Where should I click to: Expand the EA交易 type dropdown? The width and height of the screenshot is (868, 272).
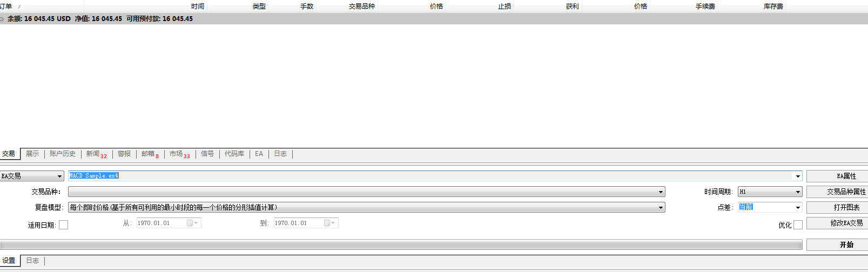click(59, 176)
